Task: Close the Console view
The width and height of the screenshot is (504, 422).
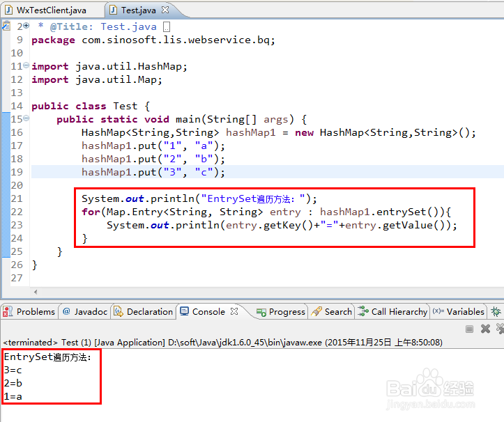Action: 234,311
